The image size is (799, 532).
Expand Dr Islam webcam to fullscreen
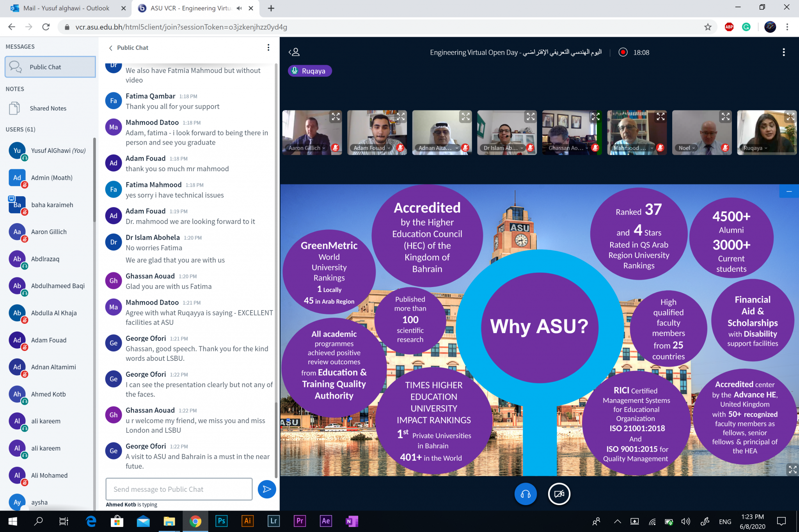coord(531,117)
